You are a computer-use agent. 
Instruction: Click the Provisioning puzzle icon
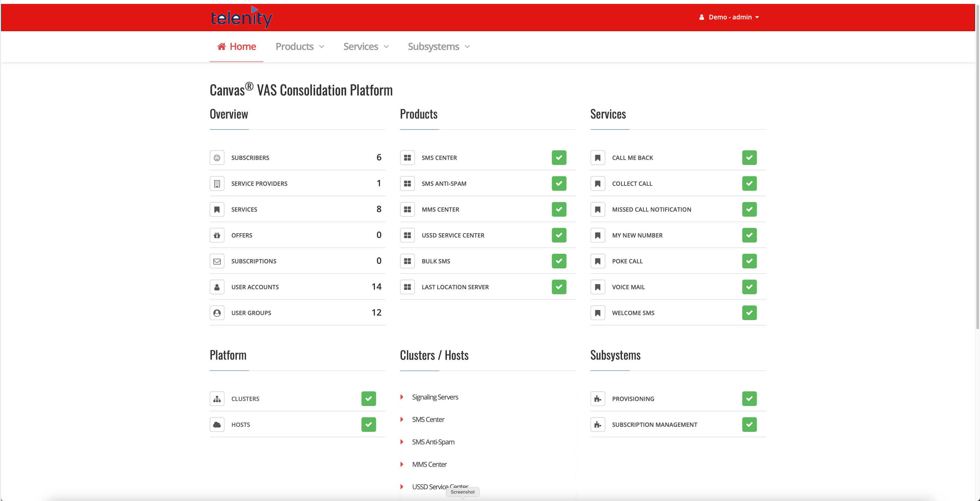coord(598,399)
